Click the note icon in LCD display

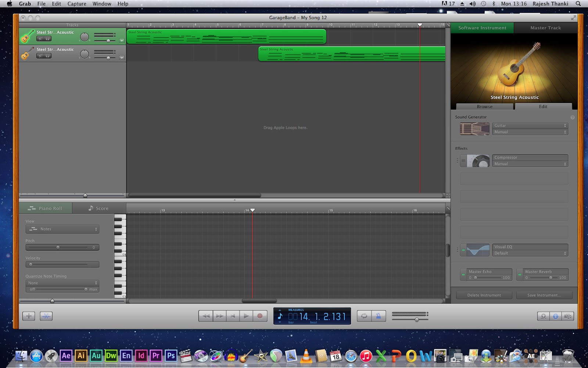click(280, 316)
